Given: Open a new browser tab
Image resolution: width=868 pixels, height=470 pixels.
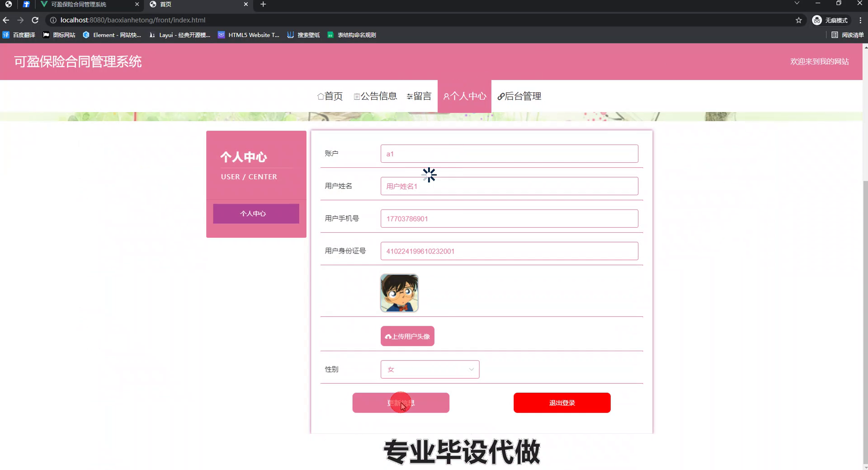Looking at the screenshot, I should coord(263,4).
